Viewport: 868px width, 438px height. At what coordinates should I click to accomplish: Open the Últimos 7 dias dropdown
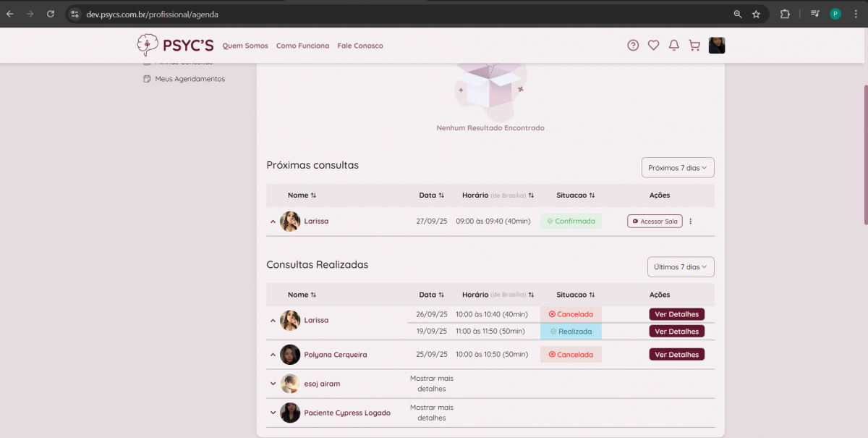click(681, 267)
